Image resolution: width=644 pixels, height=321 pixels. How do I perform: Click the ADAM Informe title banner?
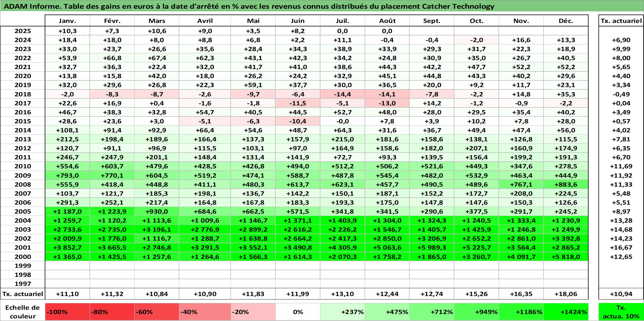(x=322, y=6)
